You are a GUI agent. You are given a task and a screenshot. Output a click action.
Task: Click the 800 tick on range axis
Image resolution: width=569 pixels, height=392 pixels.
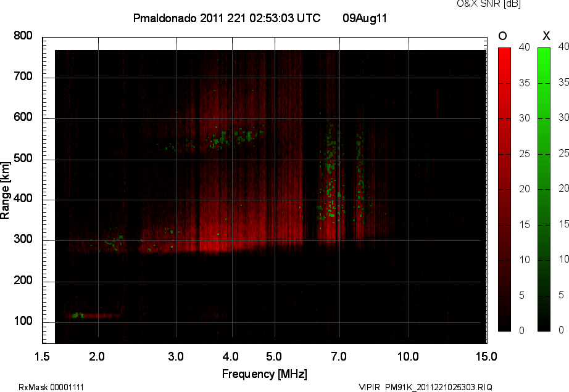23,36
